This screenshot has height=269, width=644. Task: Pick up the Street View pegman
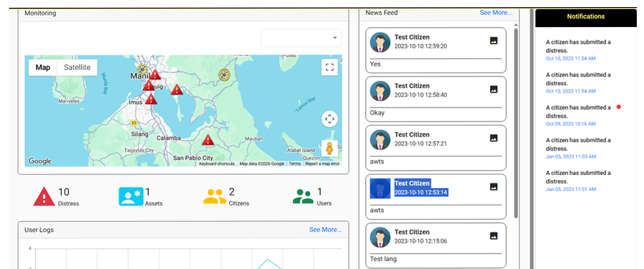329,148
